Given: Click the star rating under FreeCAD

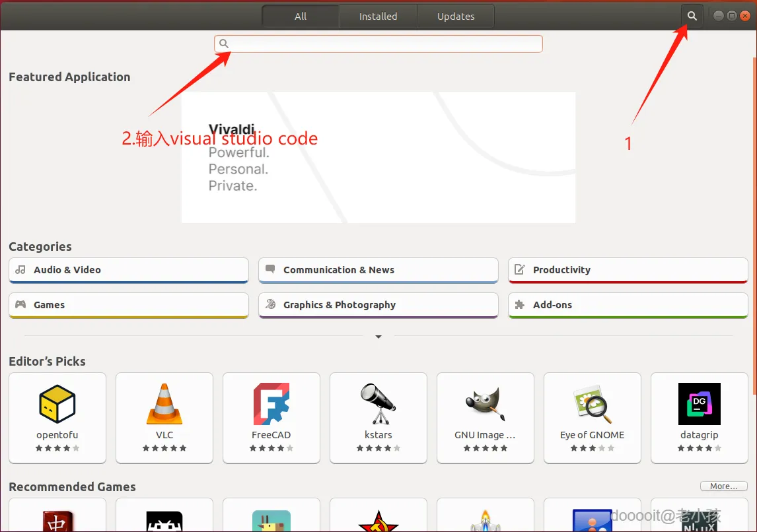Looking at the screenshot, I should click(x=271, y=448).
